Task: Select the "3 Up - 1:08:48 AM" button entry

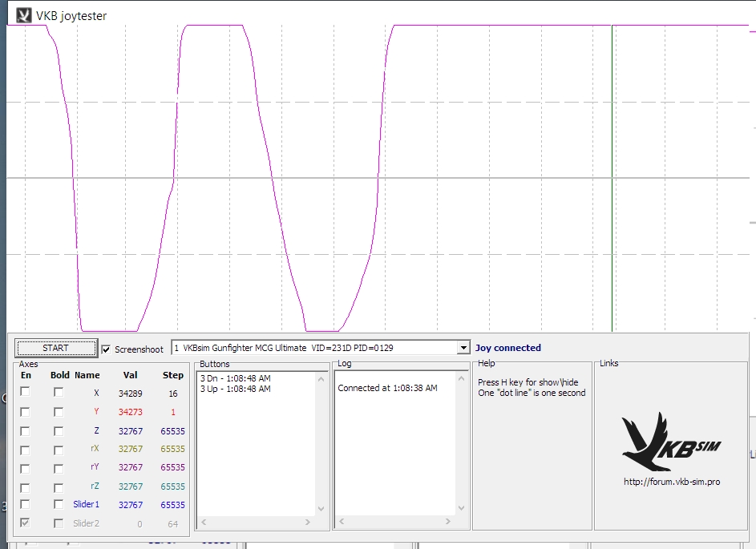Action: click(236, 389)
